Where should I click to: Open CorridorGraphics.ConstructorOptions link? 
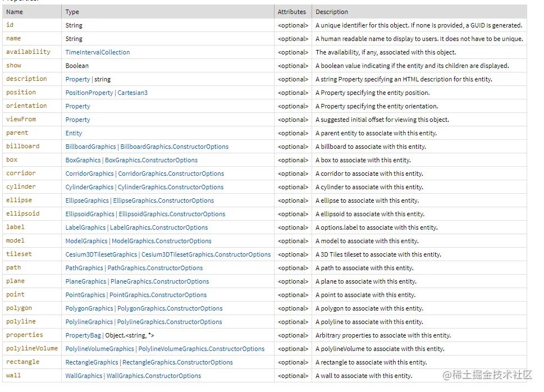(171, 174)
